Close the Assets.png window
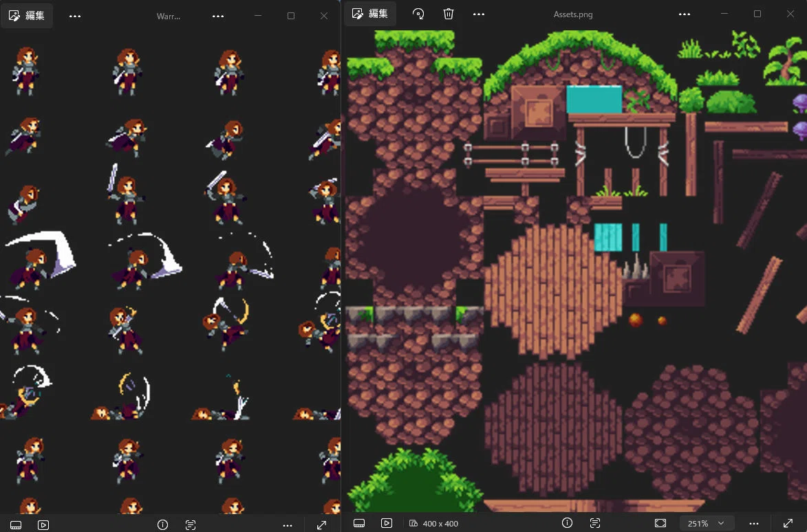 [x=790, y=14]
